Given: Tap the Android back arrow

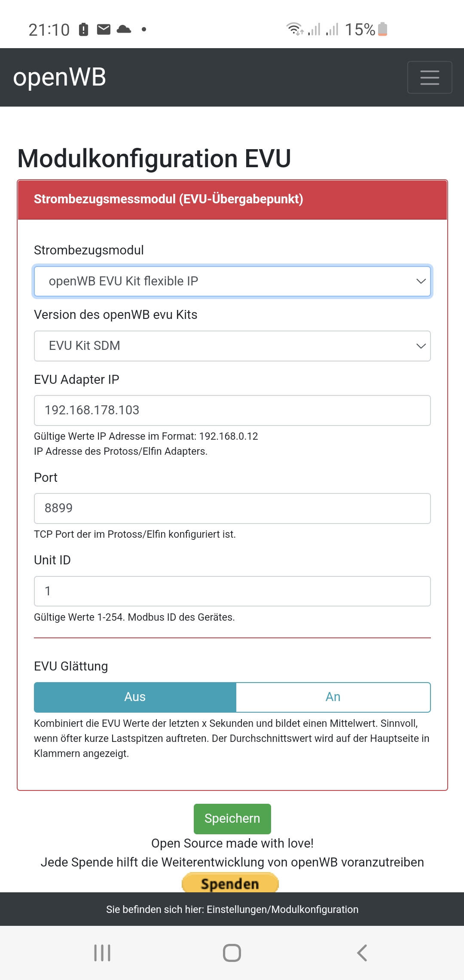Looking at the screenshot, I should [362, 952].
